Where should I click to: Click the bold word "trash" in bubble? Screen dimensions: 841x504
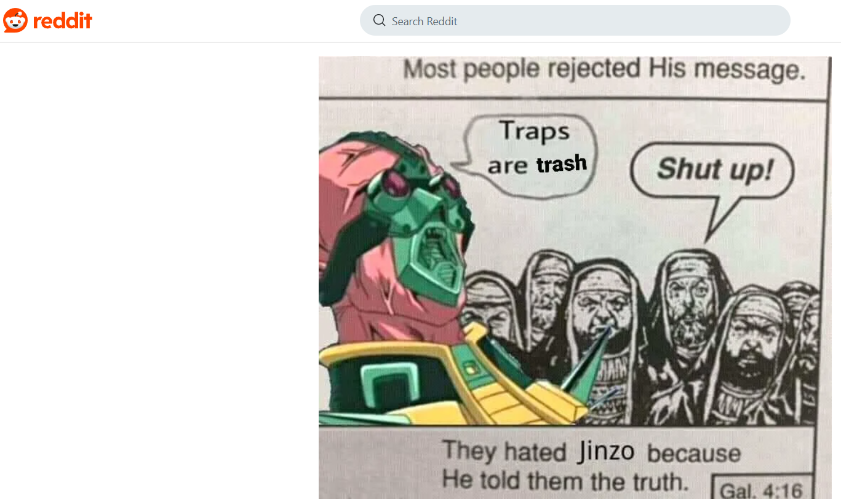pos(561,164)
